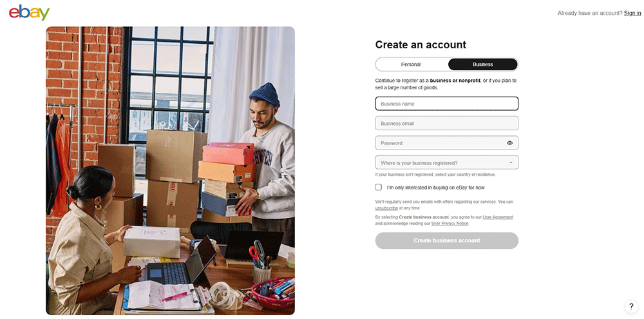Click the 'Create an account' heading
The image size is (644, 319).
[421, 45]
